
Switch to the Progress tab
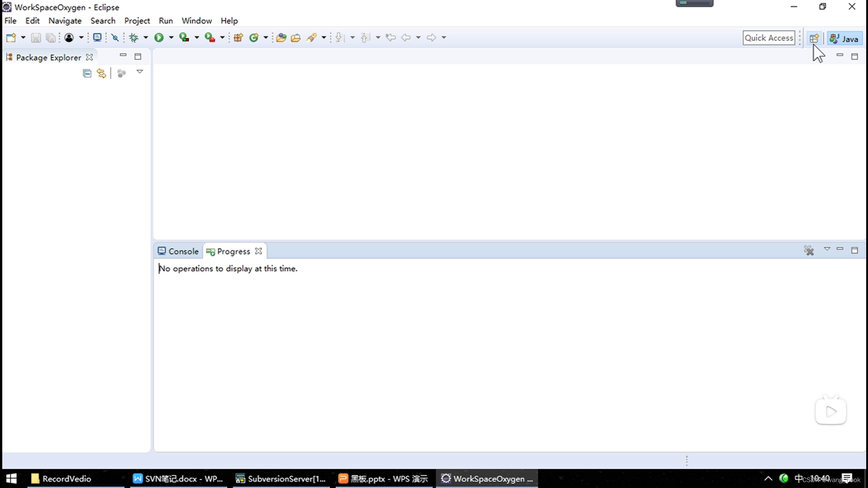[232, 251]
